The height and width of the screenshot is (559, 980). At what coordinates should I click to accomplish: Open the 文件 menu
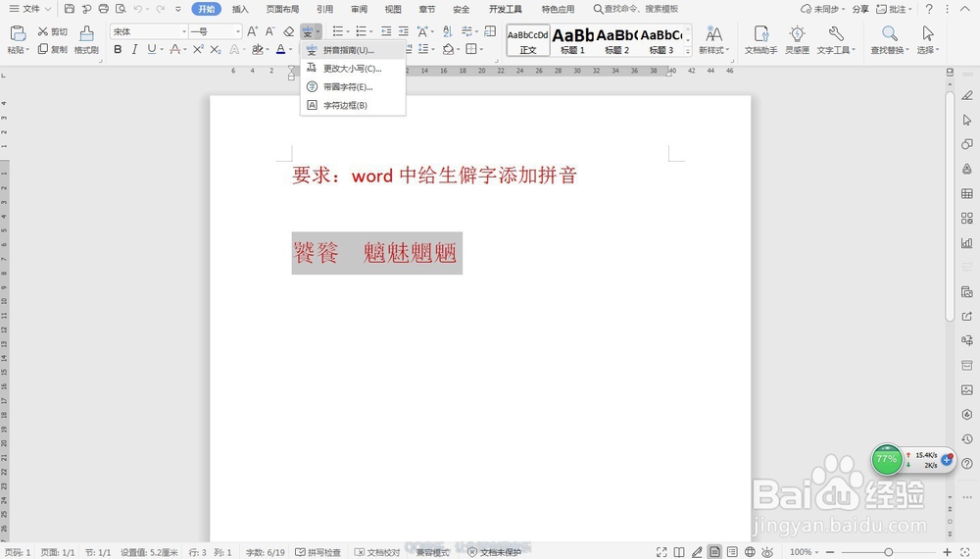pos(29,9)
